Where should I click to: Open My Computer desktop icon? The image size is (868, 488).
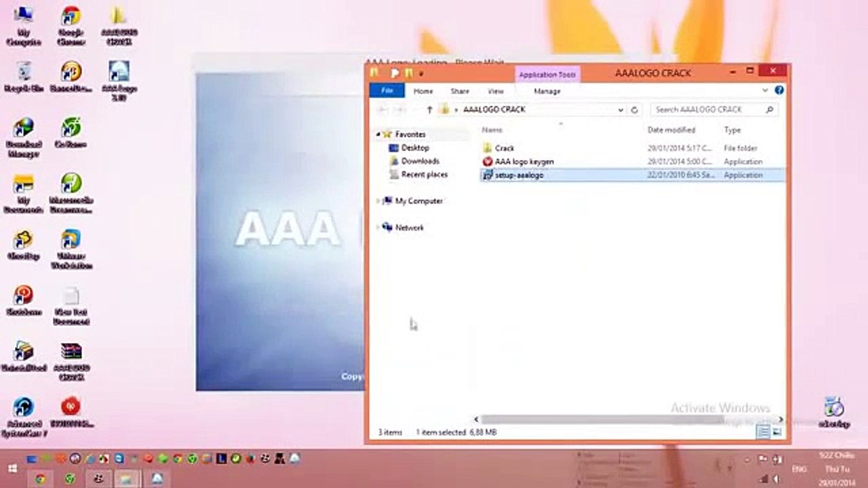(x=24, y=26)
